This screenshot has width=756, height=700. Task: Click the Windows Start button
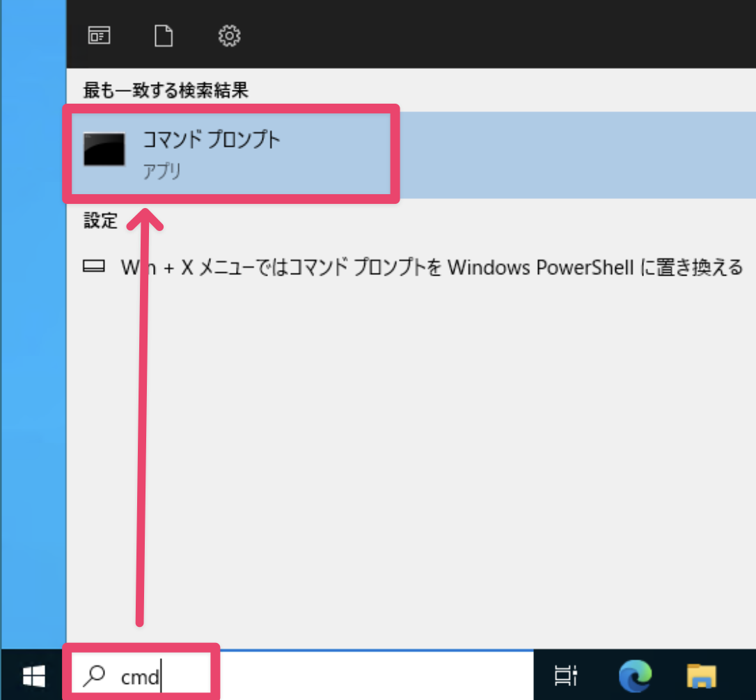pyautogui.click(x=33, y=675)
